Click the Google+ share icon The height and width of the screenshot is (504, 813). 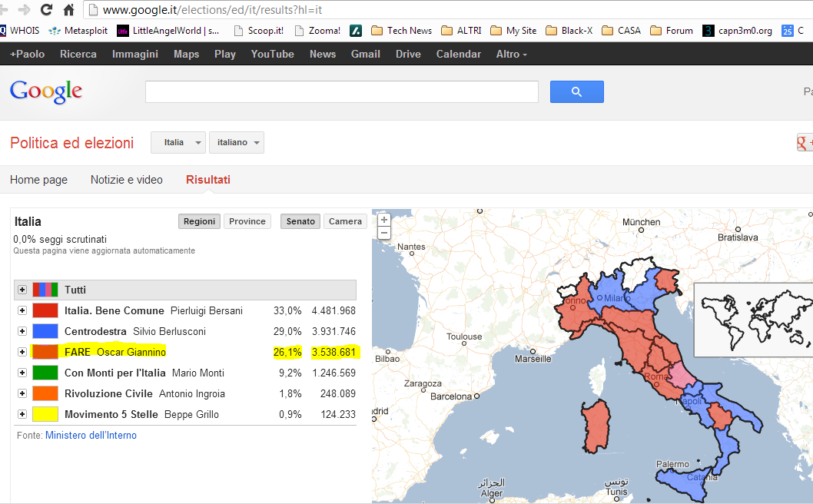[805, 143]
